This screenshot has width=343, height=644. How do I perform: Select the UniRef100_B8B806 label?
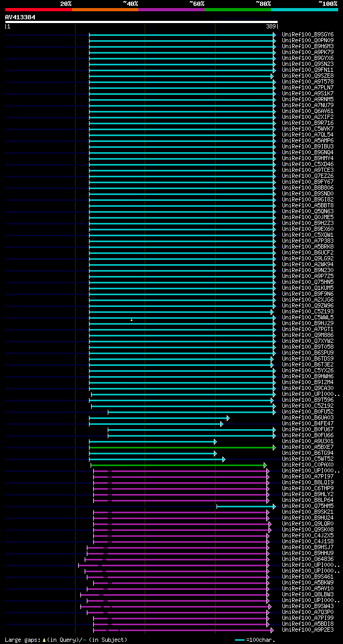308,188
